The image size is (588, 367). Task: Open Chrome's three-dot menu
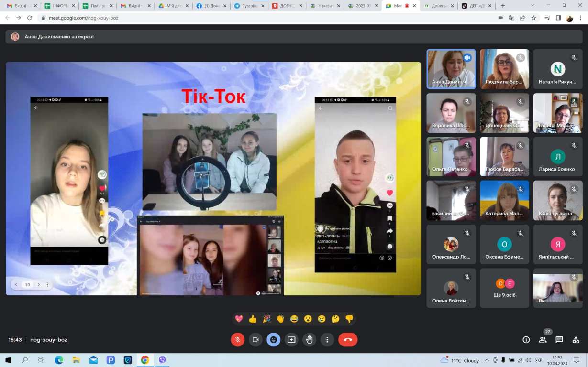coord(581,18)
